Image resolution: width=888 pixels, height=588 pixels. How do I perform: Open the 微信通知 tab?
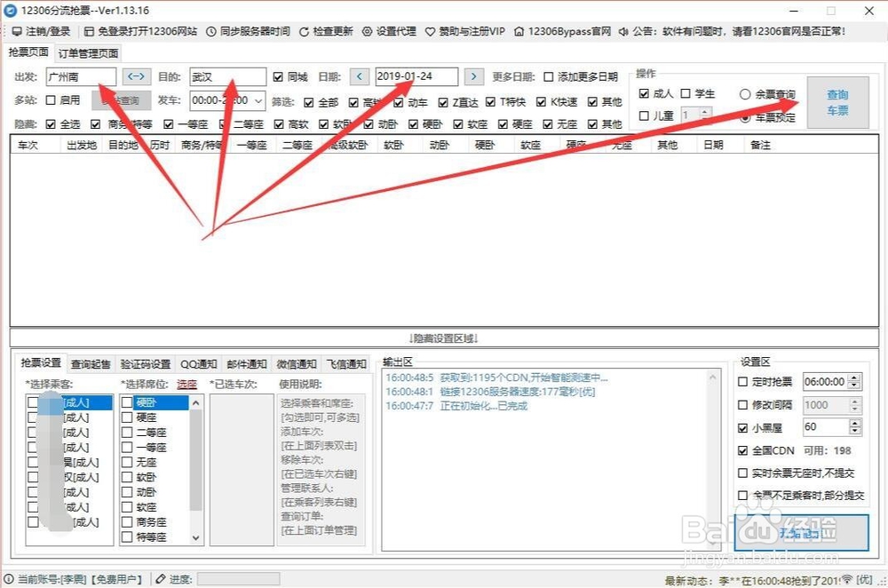click(x=297, y=364)
